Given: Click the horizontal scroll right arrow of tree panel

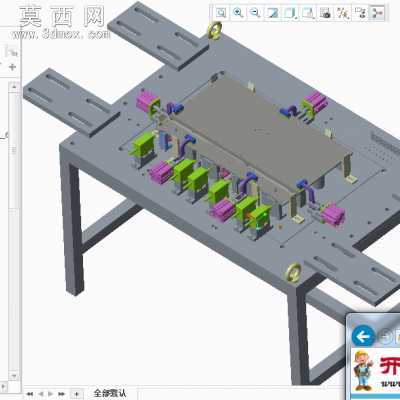Looking at the screenshot, I should [x=4, y=387].
